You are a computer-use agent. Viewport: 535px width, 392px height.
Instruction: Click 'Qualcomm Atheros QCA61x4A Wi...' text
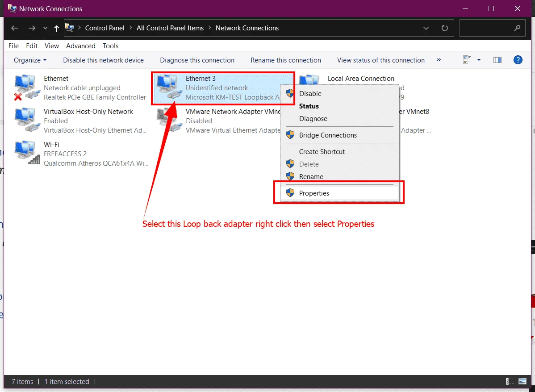96,163
